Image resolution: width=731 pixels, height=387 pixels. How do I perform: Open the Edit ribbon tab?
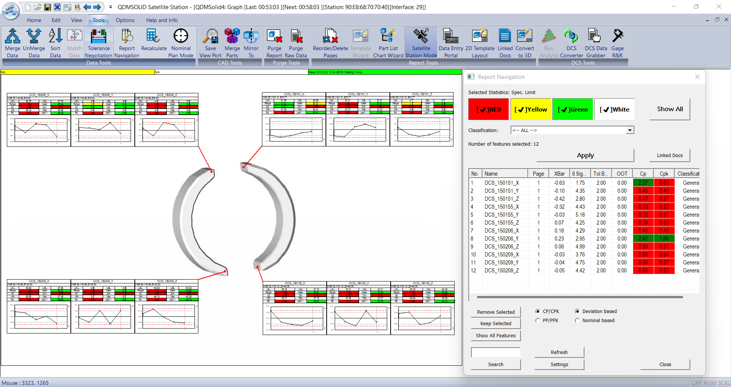56,20
